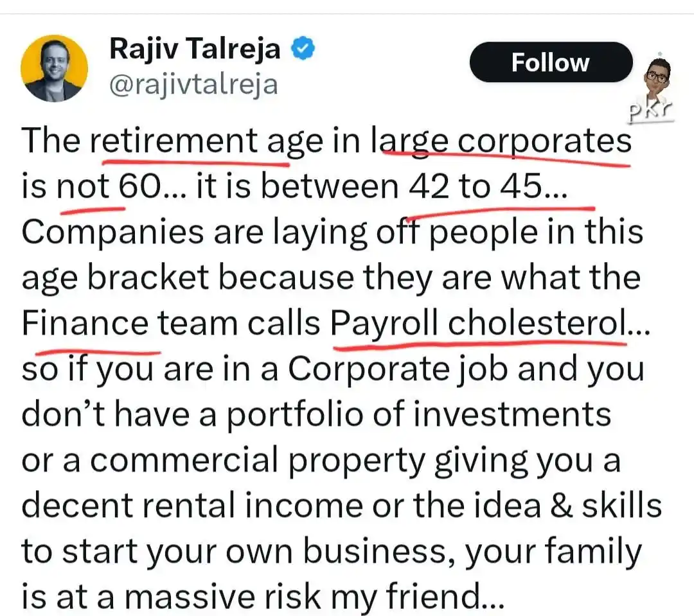Image resolution: width=694 pixels, height=616 pixels.
Task: Click the '42 to 45' age range text
Action: pos(475,186)
